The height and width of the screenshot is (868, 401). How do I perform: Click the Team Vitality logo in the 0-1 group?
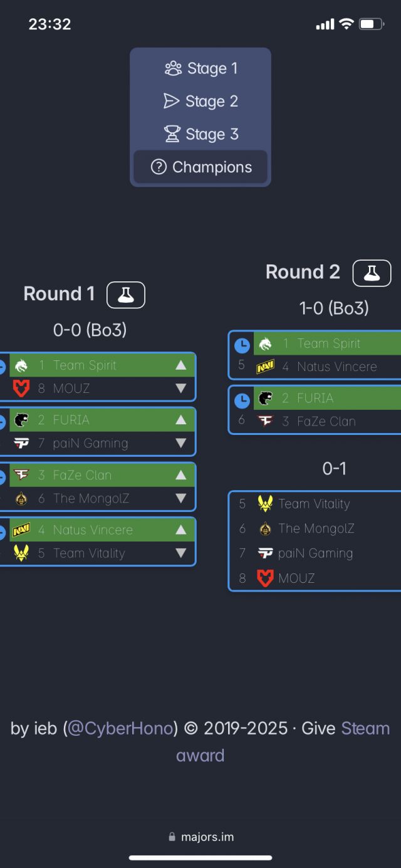(265, 504)
